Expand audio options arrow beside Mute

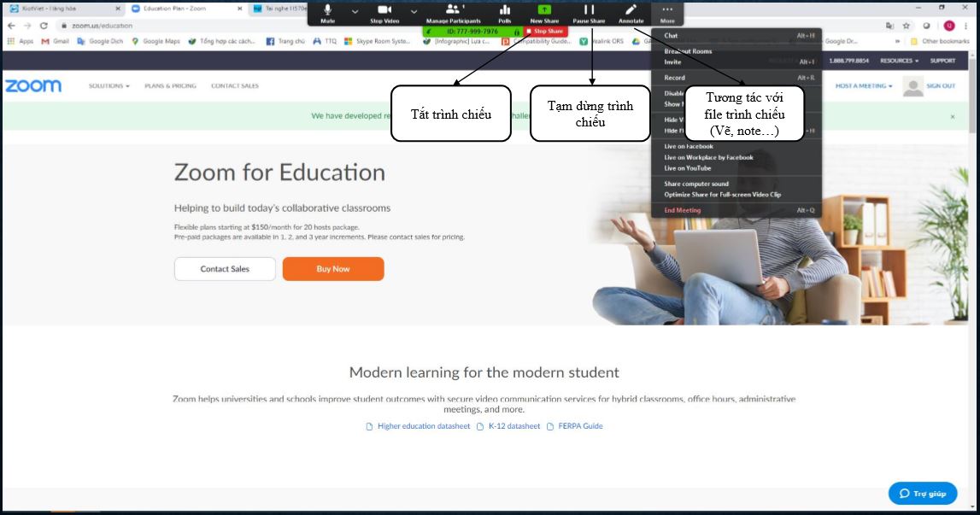point(355,12)
